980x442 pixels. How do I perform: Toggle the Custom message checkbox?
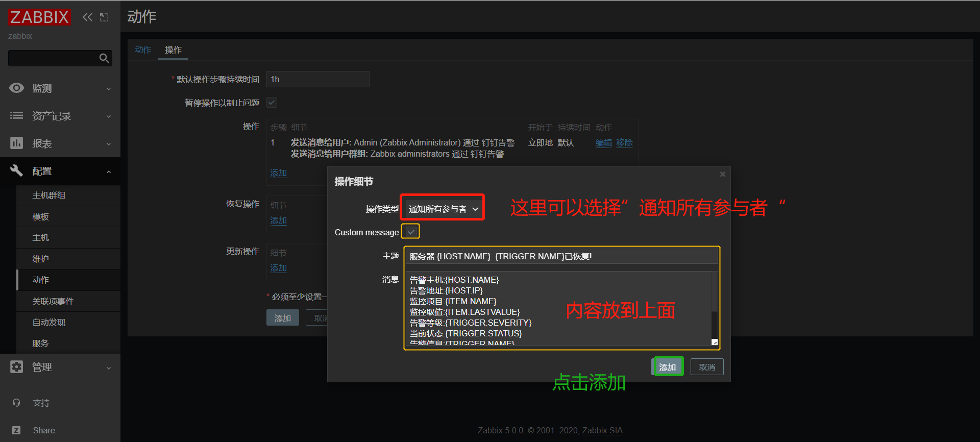[x=411, y=232]
